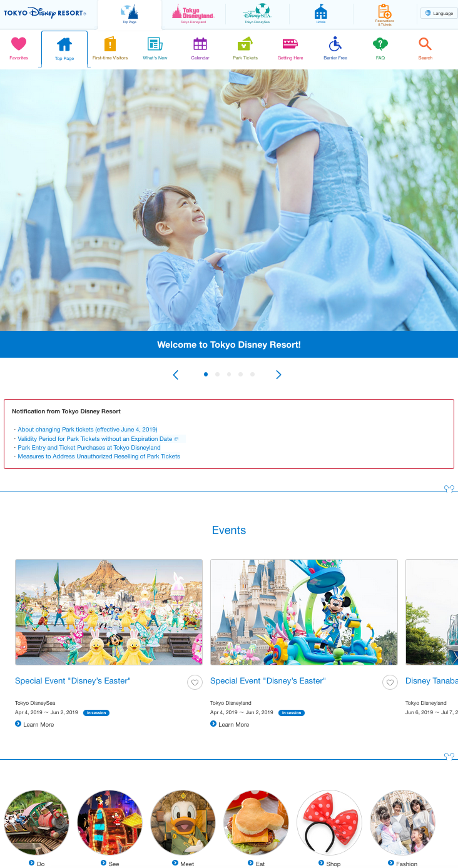The image size is (458, 868).
Task: Open the Language selector
Action: [x=439, y=13]
